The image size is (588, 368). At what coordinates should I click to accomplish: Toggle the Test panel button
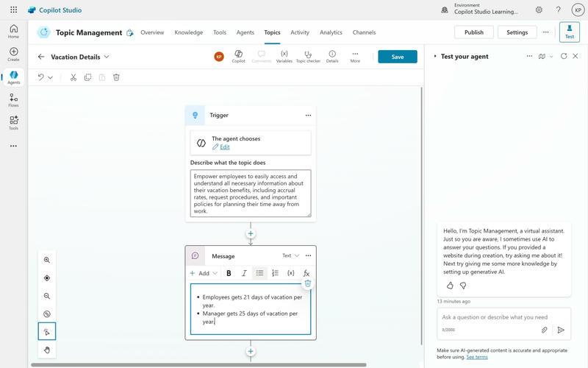pyautogui.click(x=569, y=32)
